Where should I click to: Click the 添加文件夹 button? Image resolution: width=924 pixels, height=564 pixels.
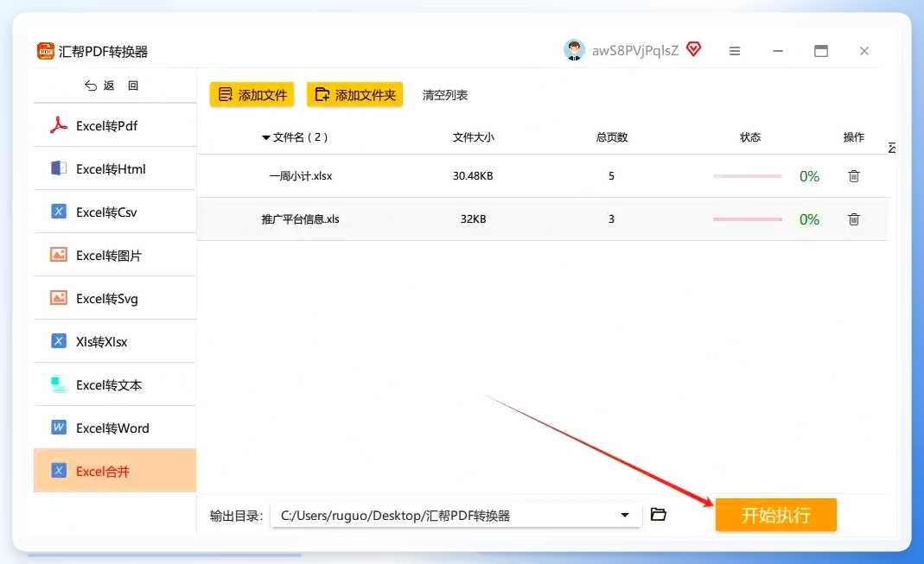(x=354, y=95)
